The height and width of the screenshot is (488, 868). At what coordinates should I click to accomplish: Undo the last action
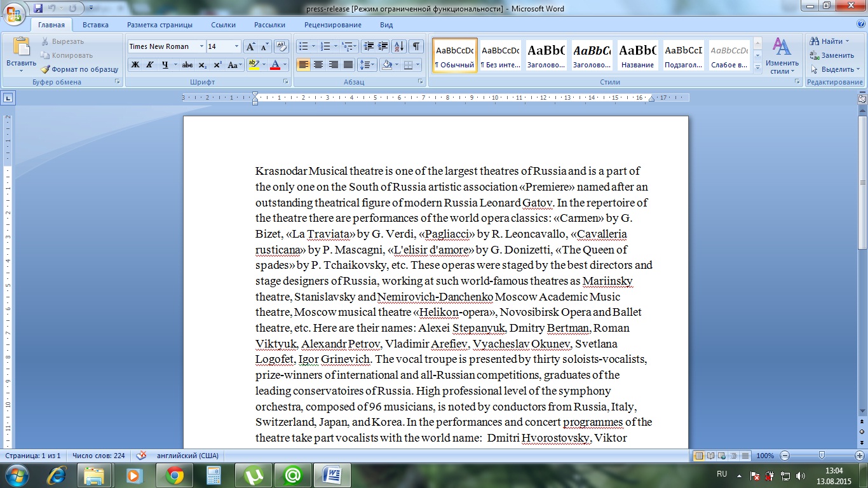point(53,8)
